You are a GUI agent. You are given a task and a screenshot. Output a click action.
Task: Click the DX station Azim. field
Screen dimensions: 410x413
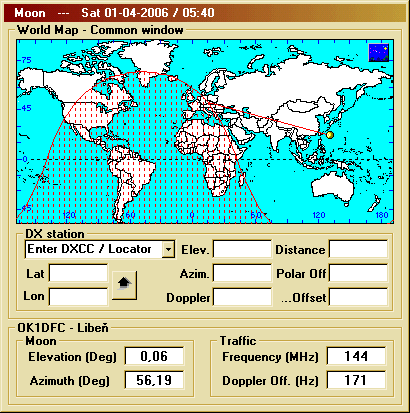pyautogui.click(x=242, y=273)
